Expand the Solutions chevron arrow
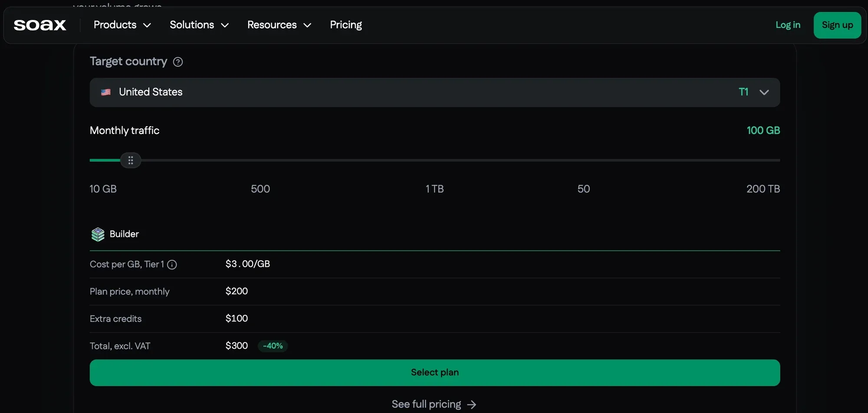Image resolution: width=868 pixels, height=413 pixels. tap(225, 26)
